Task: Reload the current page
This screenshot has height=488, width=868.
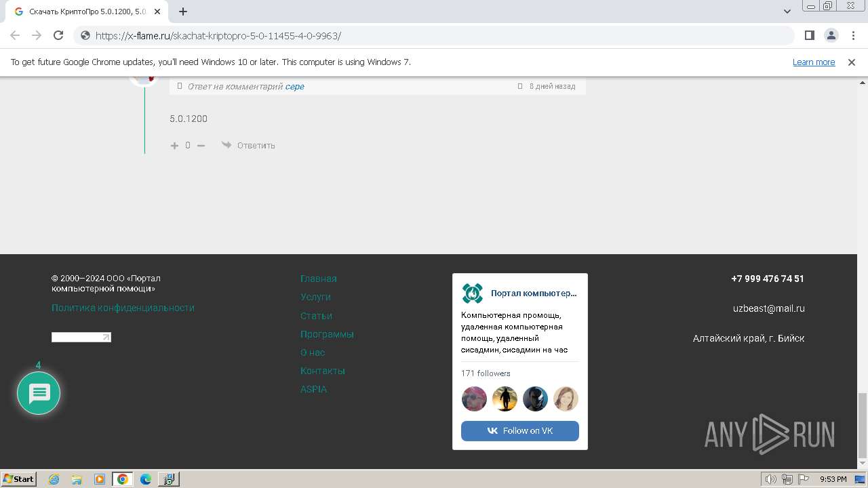Action: pos(58,35)
